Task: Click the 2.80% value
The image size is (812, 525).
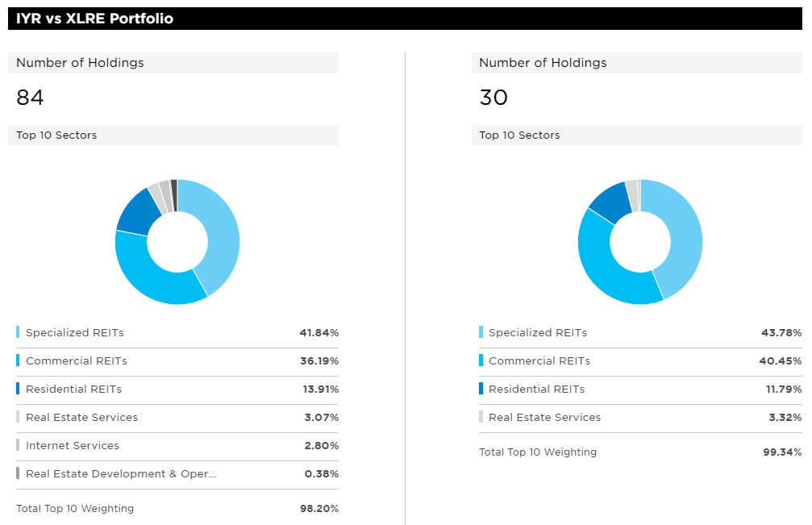Action: pyautogui.click(x=322, y=445)
